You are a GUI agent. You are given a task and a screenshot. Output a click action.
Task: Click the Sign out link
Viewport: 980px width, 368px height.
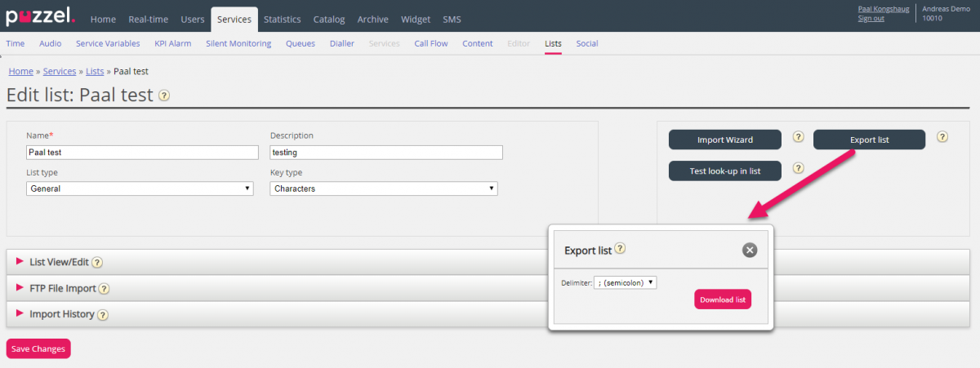click(x=871, y=19)
